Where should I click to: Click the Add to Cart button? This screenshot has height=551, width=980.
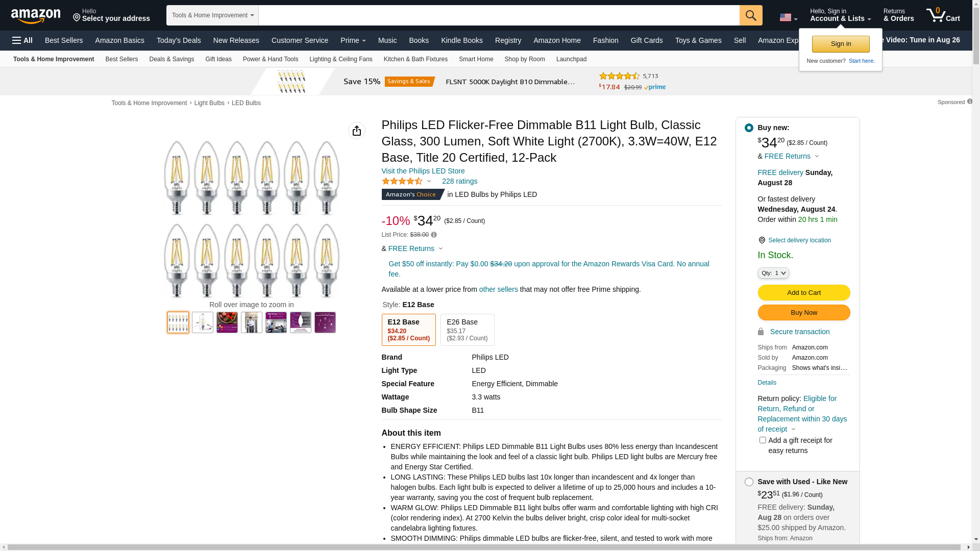(803, 293)
